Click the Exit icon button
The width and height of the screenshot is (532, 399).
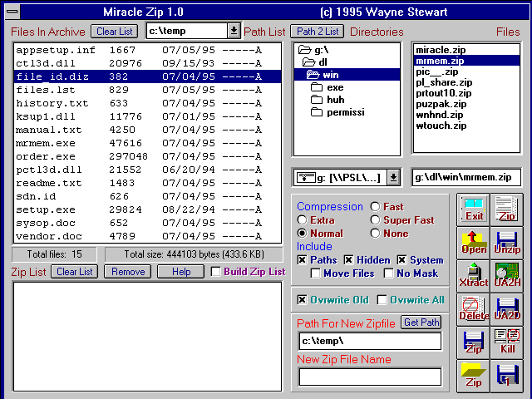tap(474, 209)
